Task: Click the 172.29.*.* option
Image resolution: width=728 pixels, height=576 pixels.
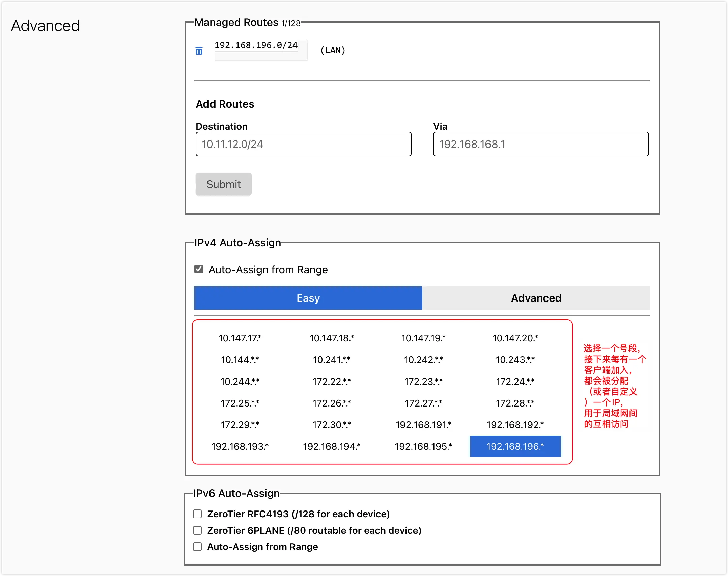Action: point(240,425)
